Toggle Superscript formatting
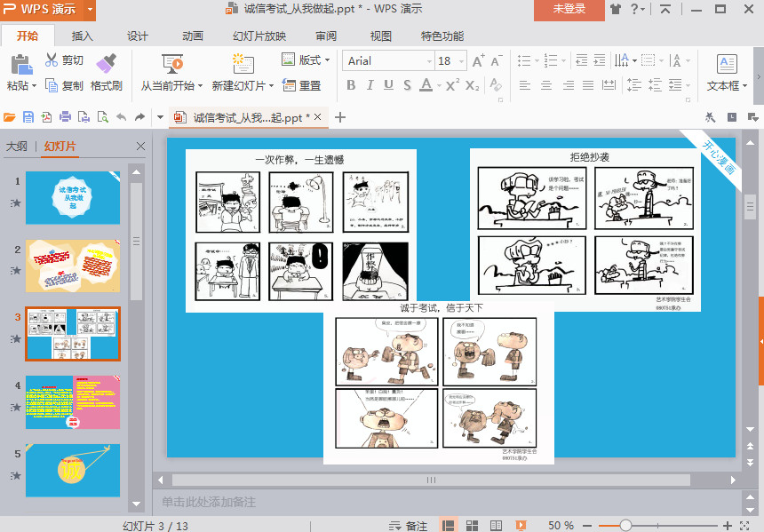764x532 pixels. pyautogui.click(x=452, y=85)
